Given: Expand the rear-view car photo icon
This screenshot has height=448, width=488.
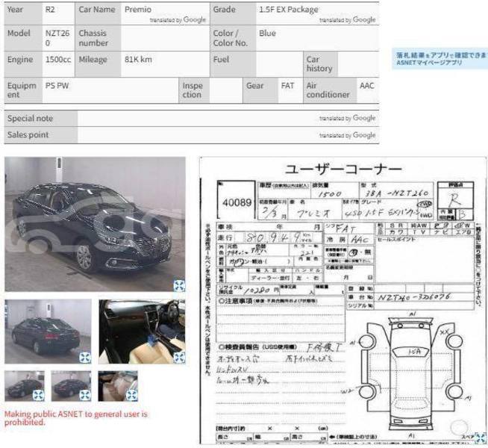Looking at the screenshot, I should pyautogui.click(x=85, y=358).
